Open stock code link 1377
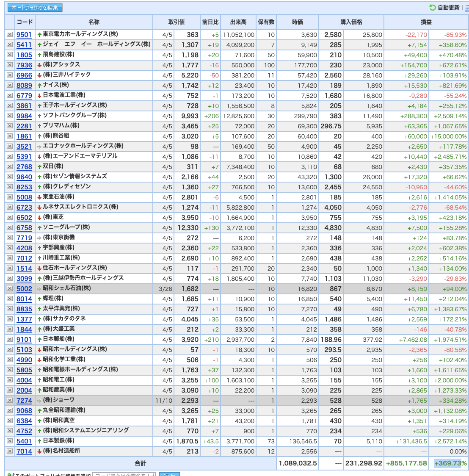Viewport: 469px width, 476px height. [24, 319]
